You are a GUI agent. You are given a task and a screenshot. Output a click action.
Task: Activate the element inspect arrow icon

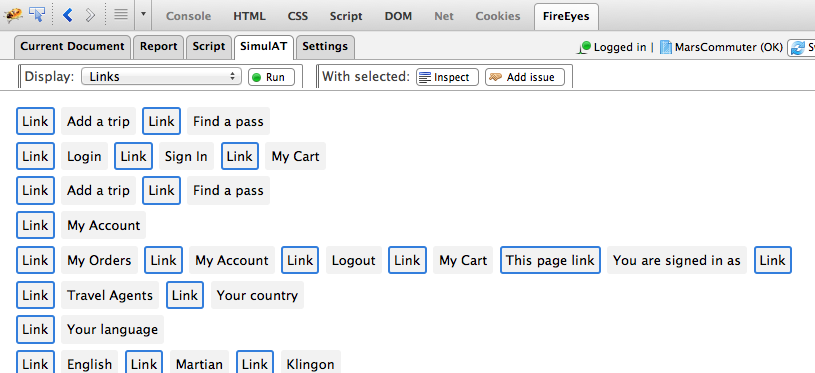pyautogui.click(x=37, y=15)
